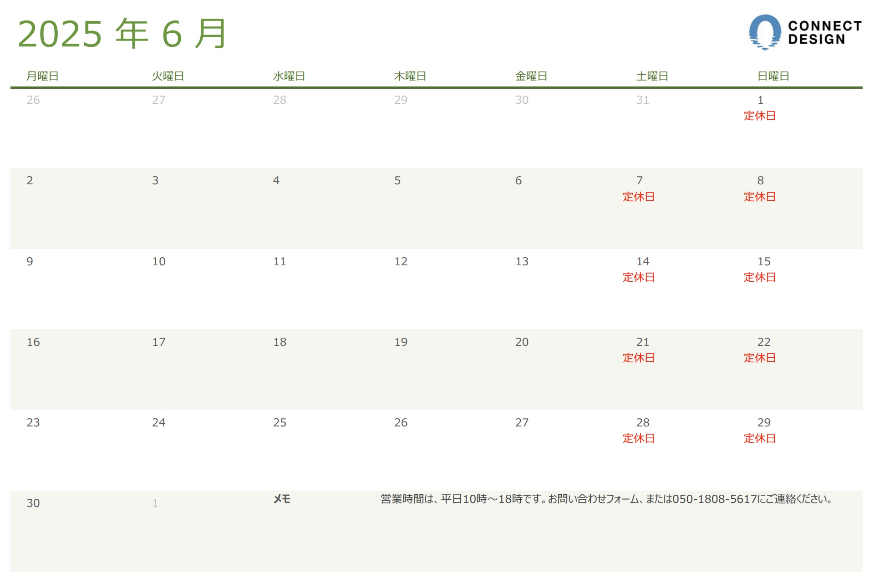Click the Connect Design logo
The height and width of the screenshot is (588, 874).
(x=805, y=32)
